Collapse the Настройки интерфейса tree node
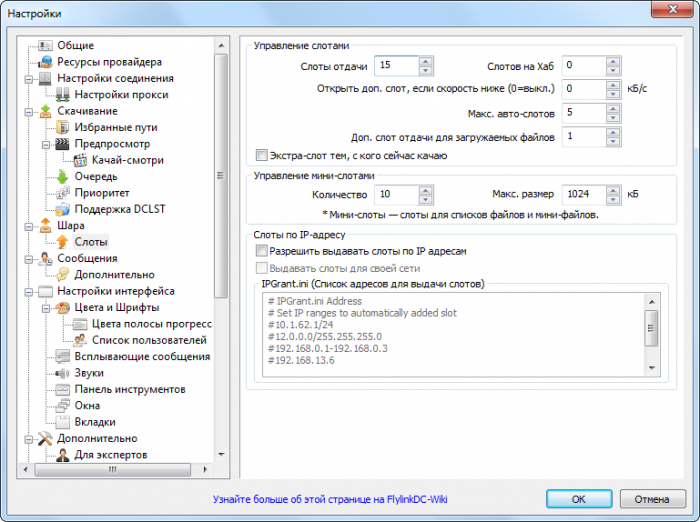 29,291
